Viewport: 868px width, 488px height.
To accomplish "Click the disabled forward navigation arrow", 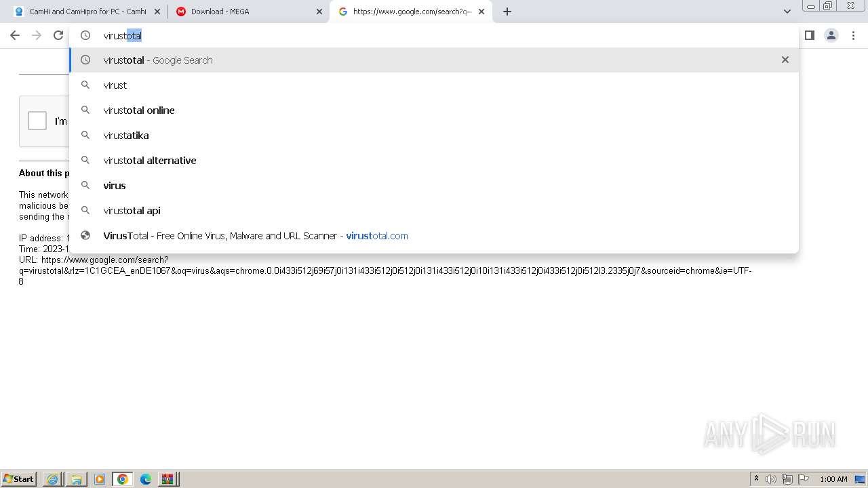I will (x=37, y=35).
